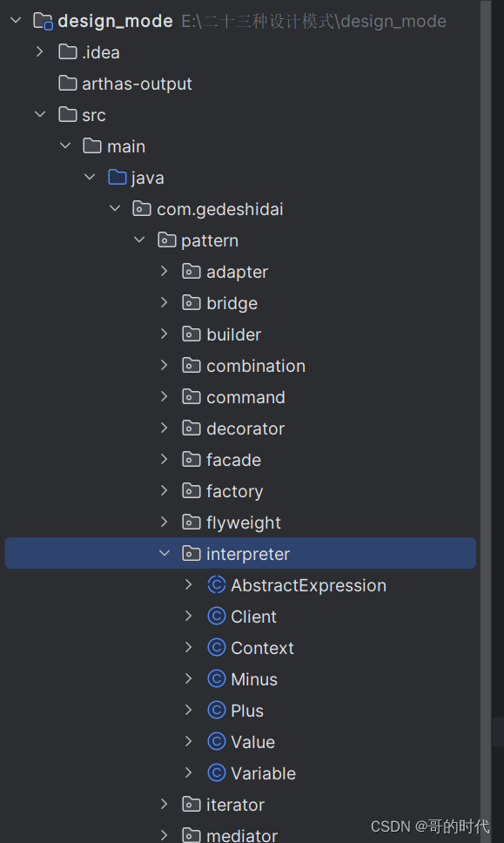Select the decorator package
The image size is (504, 843).
[x=245, y=428]
